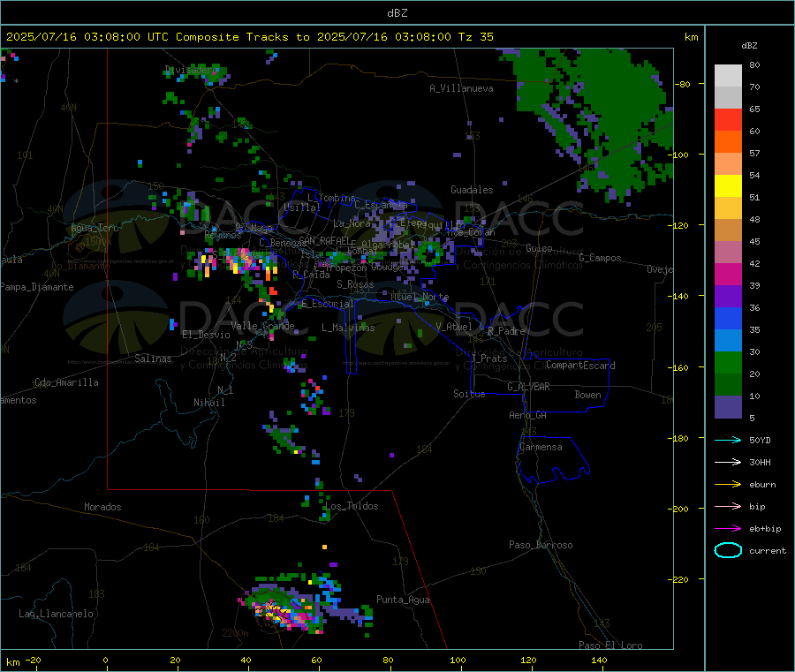
Task: Click the SAN_RAFAEL city label
Action: (324, 240)
